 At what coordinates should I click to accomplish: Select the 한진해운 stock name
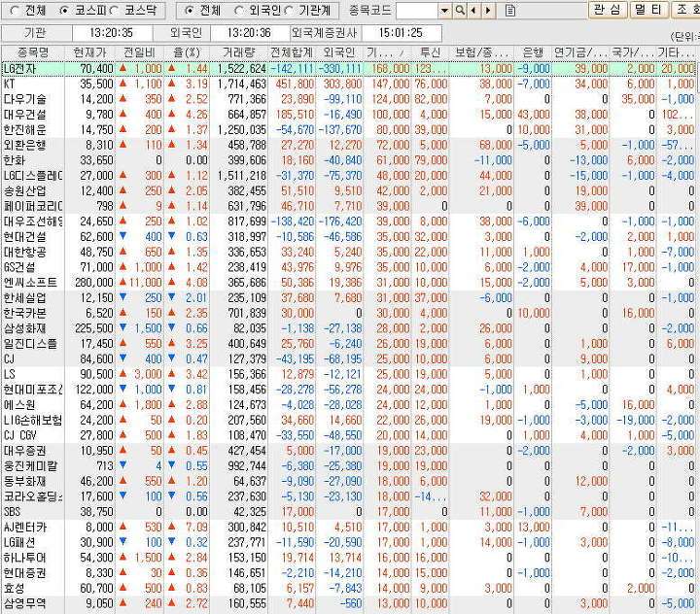(25, 130)
